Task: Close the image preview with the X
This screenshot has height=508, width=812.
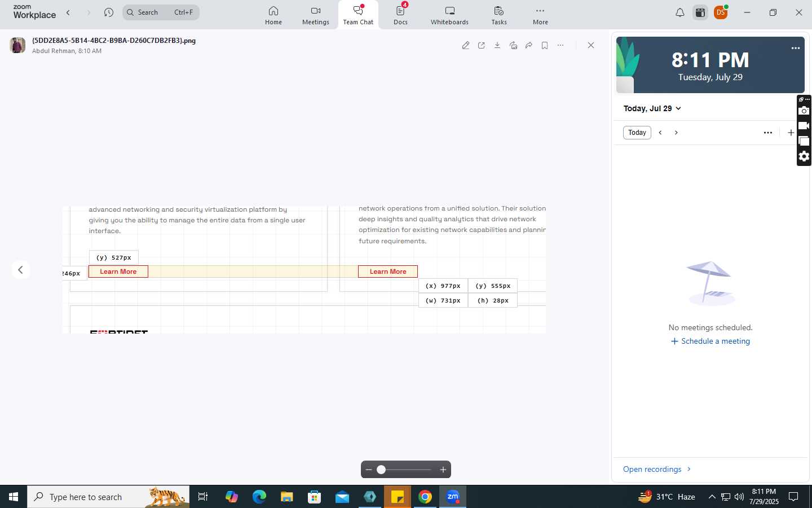Action: click(x=591, y=45)
